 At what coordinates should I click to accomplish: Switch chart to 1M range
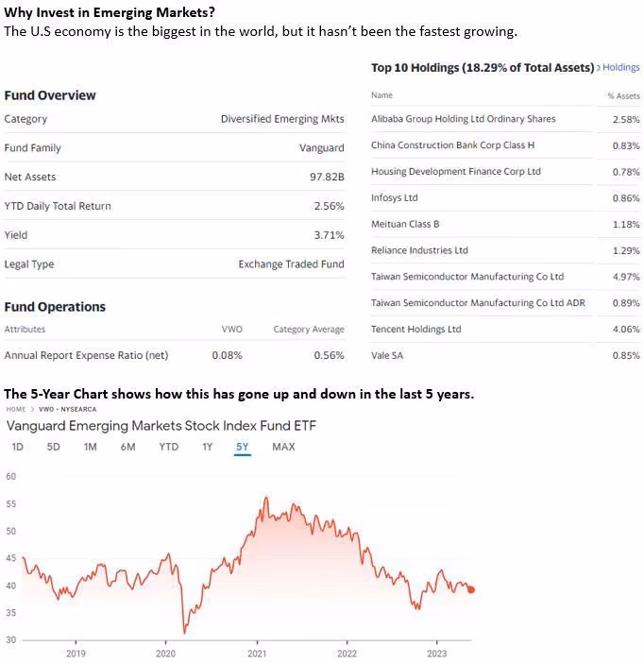(x=90, y=447)
